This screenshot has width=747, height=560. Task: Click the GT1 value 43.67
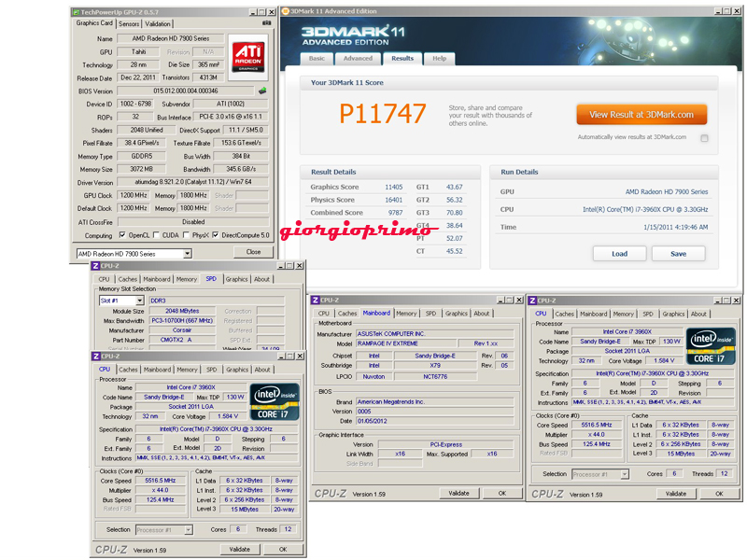coord(454,188)
